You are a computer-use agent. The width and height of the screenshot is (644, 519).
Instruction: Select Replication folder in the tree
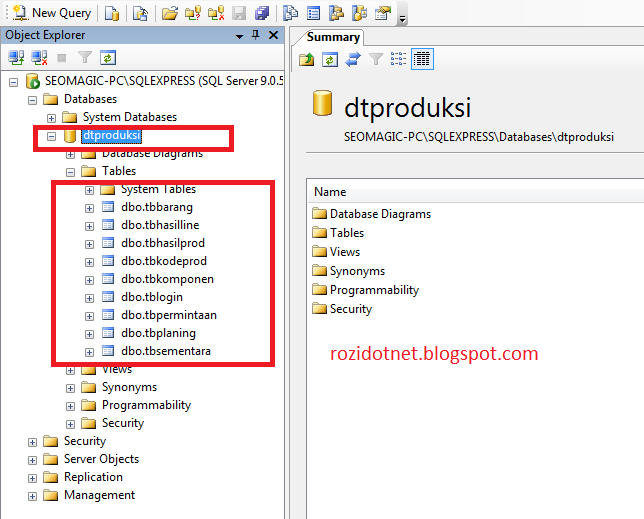pos(93,477)
